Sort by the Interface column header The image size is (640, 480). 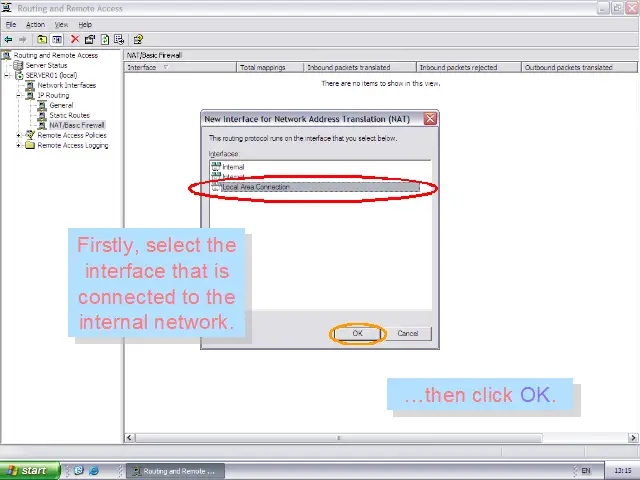(180, 67)
